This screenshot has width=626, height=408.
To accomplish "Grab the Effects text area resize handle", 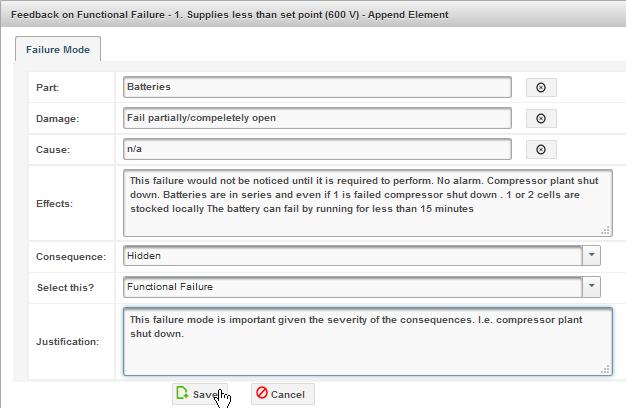I will (606, 230).
